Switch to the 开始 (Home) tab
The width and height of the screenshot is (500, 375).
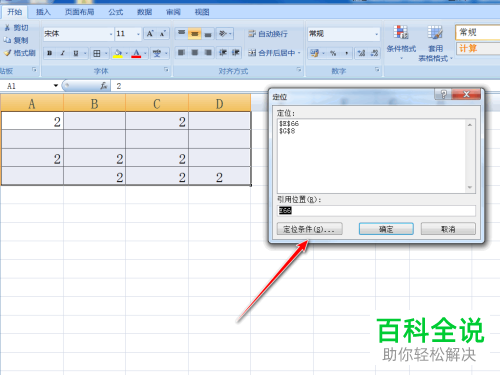pyautogui.click(x=15, y=12)
